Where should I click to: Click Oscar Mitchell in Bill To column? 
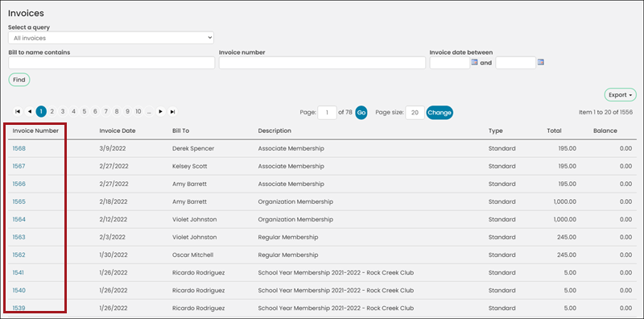193,255
